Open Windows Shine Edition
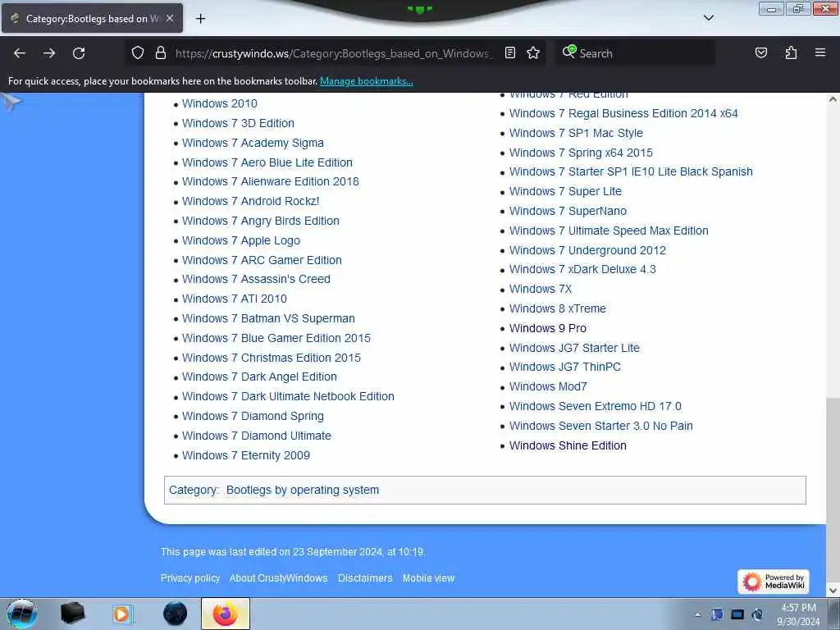The image size is (840, 630). [568, 445]
